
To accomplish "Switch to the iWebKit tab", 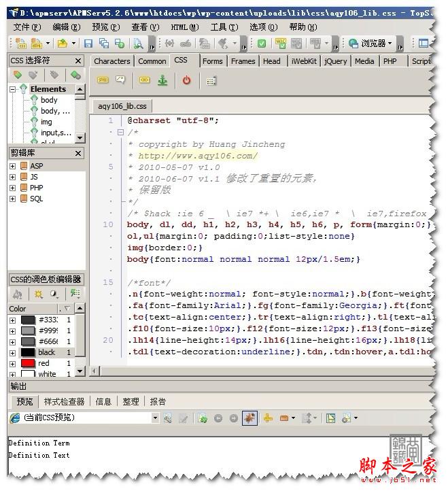I will pyautogui.click(x=304, y=61).
